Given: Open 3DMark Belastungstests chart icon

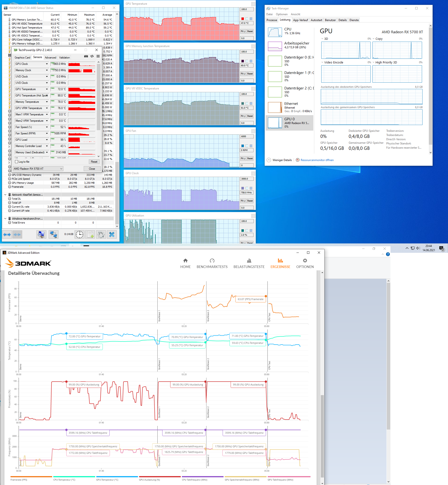Looking at the screenshot, I should coord(249,260).
